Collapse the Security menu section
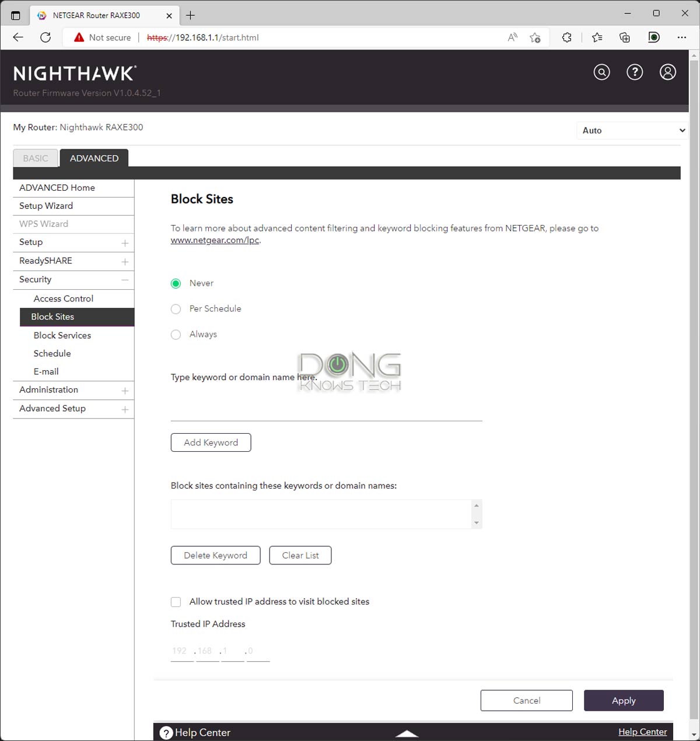700x741 pixels. click(x=125, y=280)
